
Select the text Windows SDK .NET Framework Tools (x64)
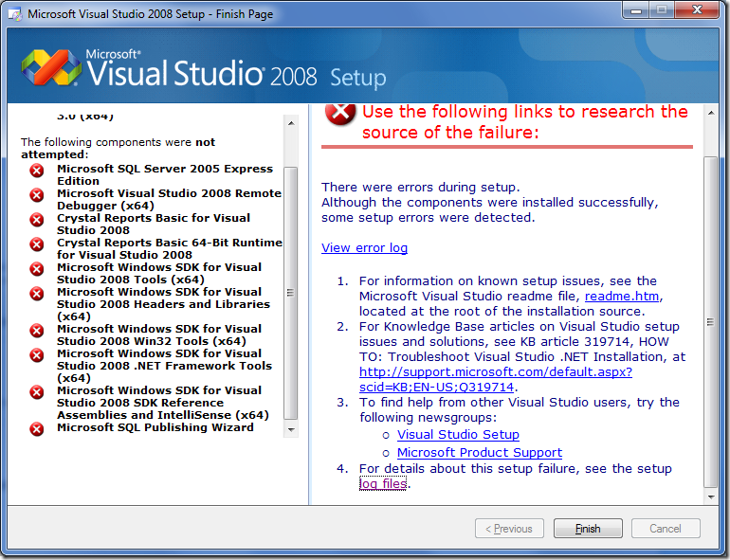click(x=164, y=366)
